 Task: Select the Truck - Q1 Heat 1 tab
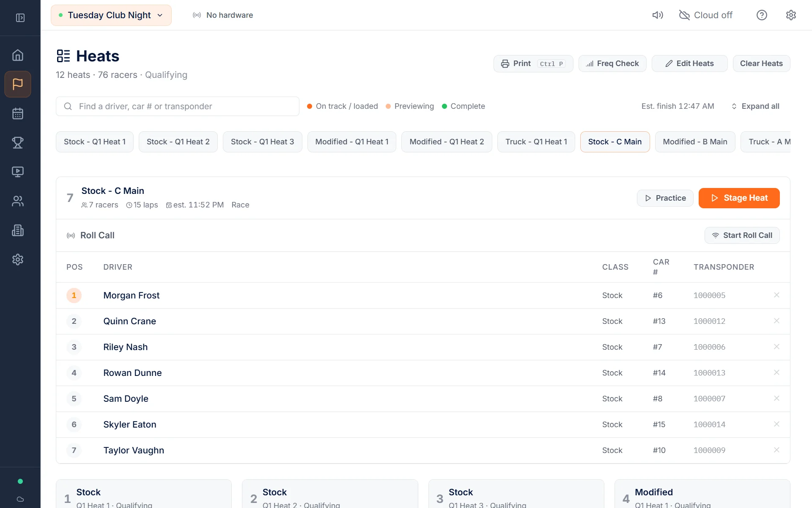[536, 142]
